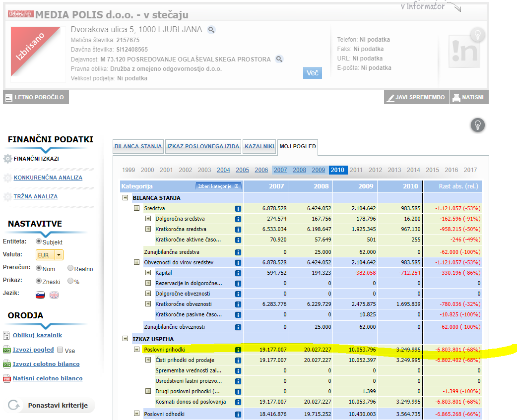Click info icon for Poslovni prihodki row

(238, 350)
